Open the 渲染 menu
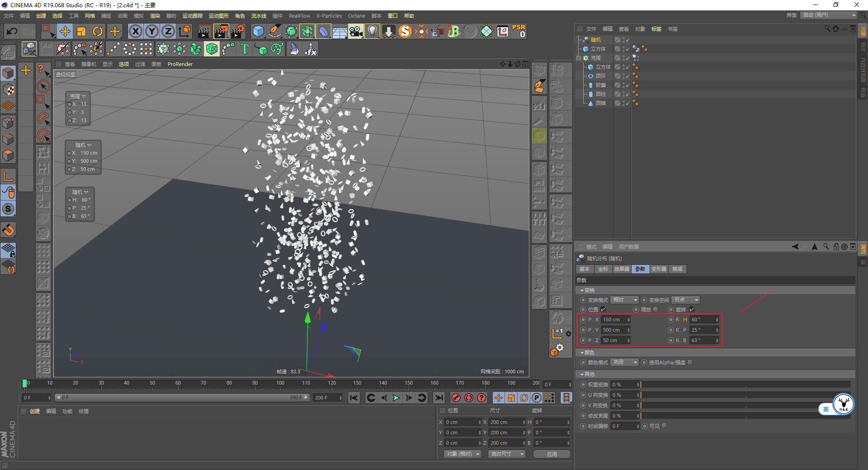The width and height of the screenshot is (868, 470). click(x=155, y=16)
